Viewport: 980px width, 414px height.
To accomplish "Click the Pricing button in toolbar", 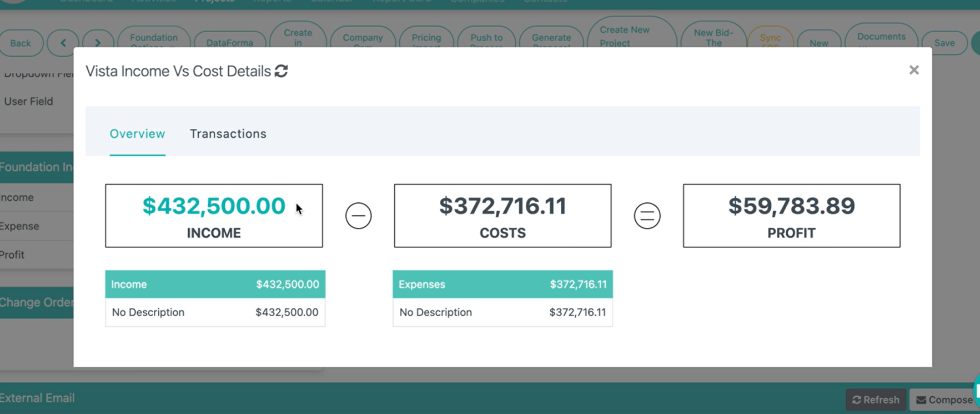I will (426, 38).
